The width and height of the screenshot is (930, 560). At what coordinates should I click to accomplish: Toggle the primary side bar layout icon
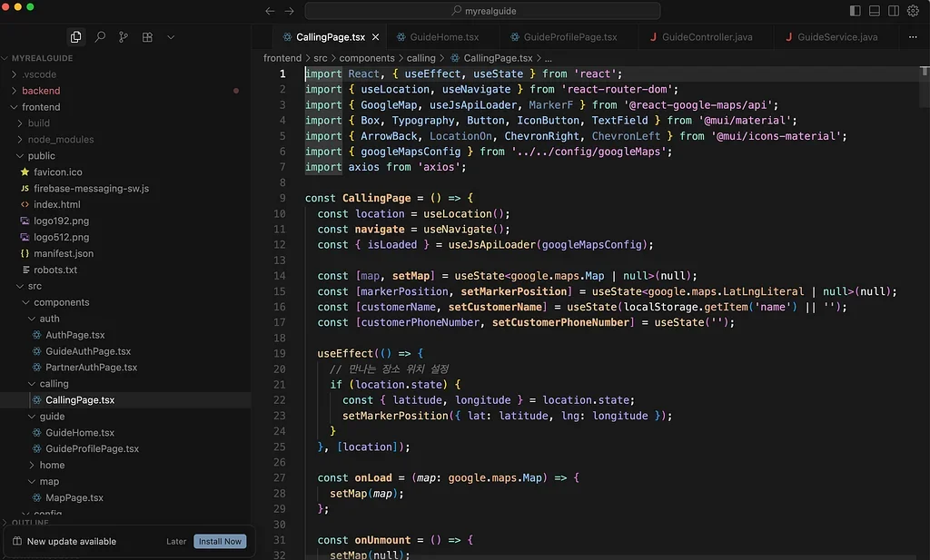tap(855, 11)
